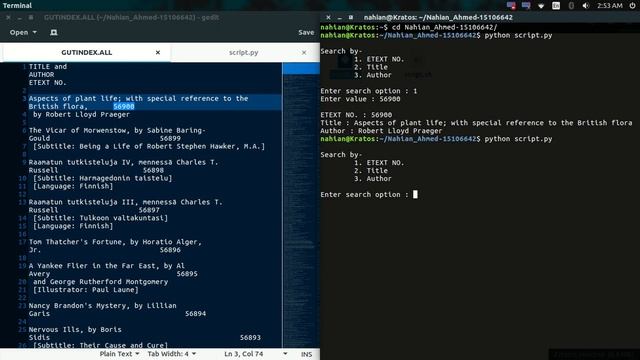Viewport: 640px width, 360px height.
Task: Switch to the script.py tab
Action: tap(244, 52)
